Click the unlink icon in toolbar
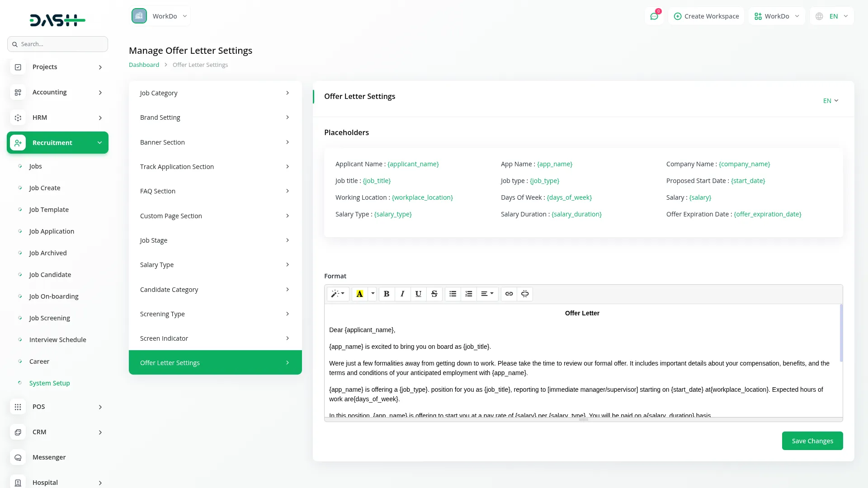Viewport: 868px width, 488px height. tap(525, 294)
